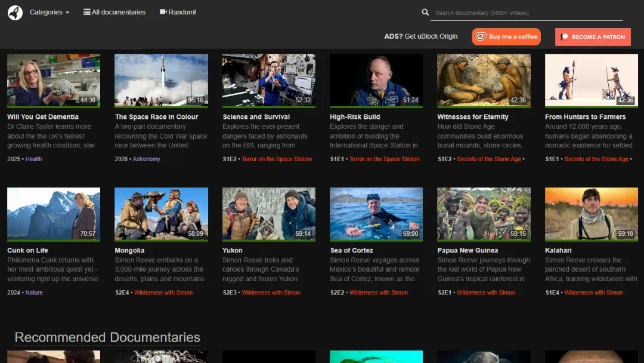The image size is (644, 363).
Task: Click the Sea of Cortez title
Action: (x=352, y=250)
